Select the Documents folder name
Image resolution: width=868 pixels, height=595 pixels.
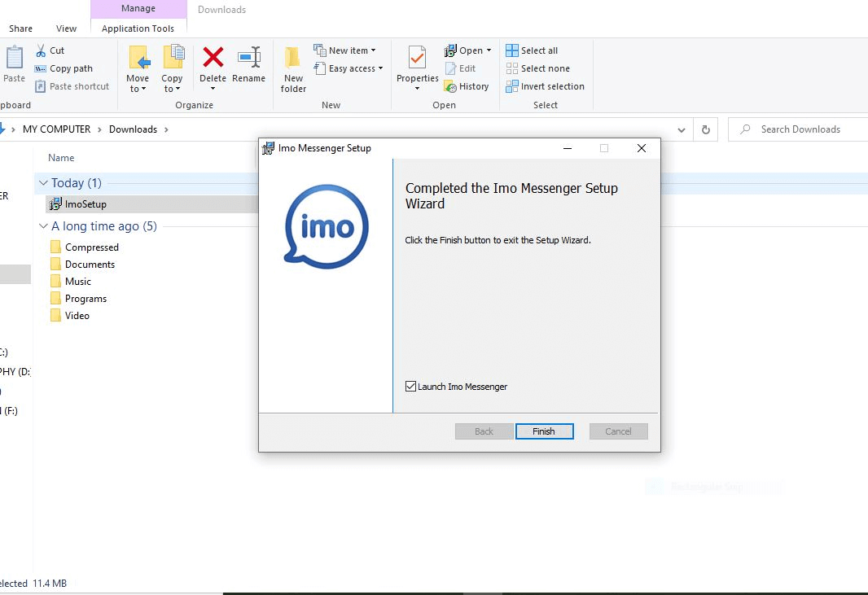pos(90,264)
